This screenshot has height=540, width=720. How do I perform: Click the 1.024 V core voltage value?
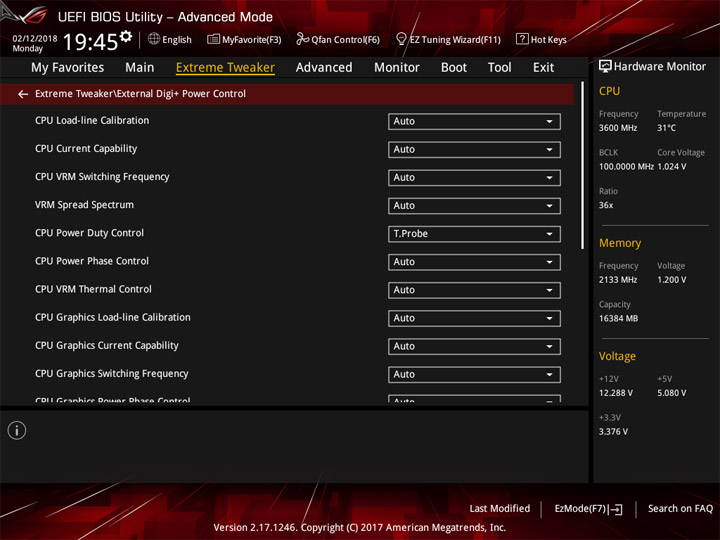(x=672, y=166)
